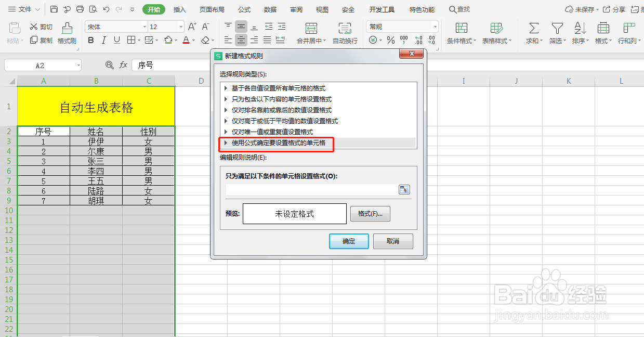Open the font name 宋体 dropdown

144,27
